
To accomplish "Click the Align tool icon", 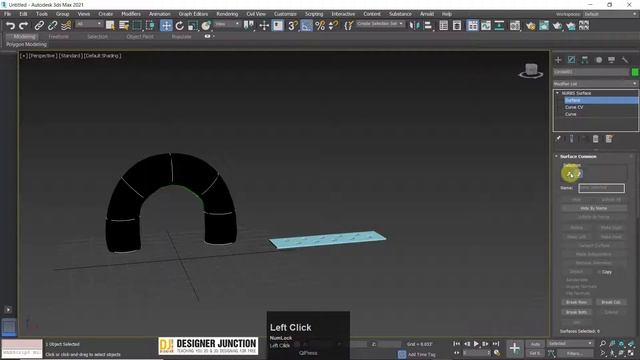I will (x=428, y=26).
